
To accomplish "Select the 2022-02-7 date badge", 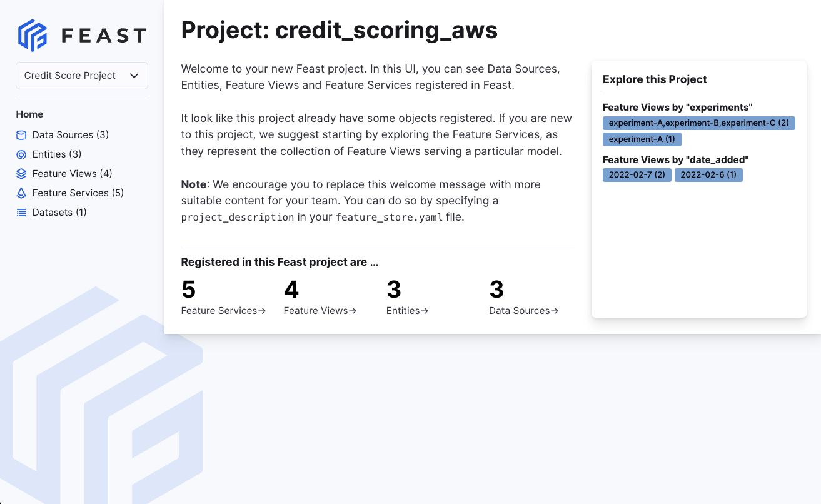I will tap(637, 175).
